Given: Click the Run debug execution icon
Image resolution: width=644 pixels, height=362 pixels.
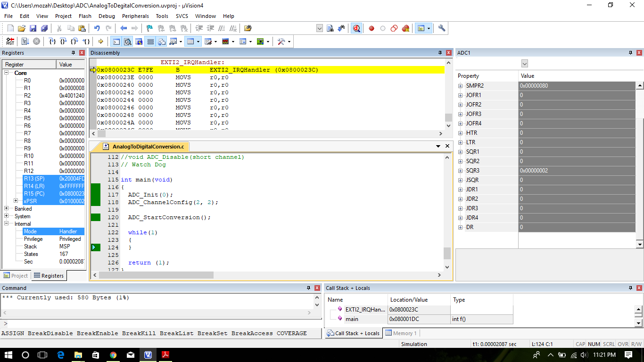Looking at the screenshot, I should pos(25,41).
